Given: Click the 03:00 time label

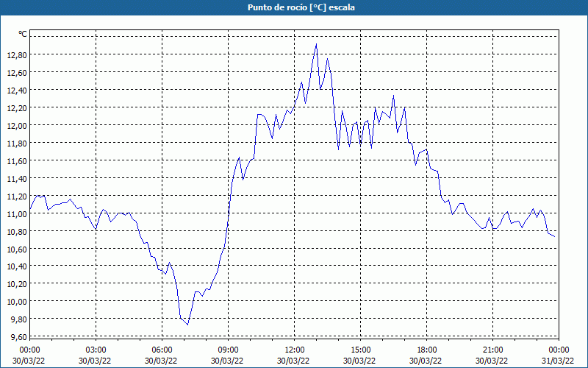Looking at the screenshot, I should (96, 350).
